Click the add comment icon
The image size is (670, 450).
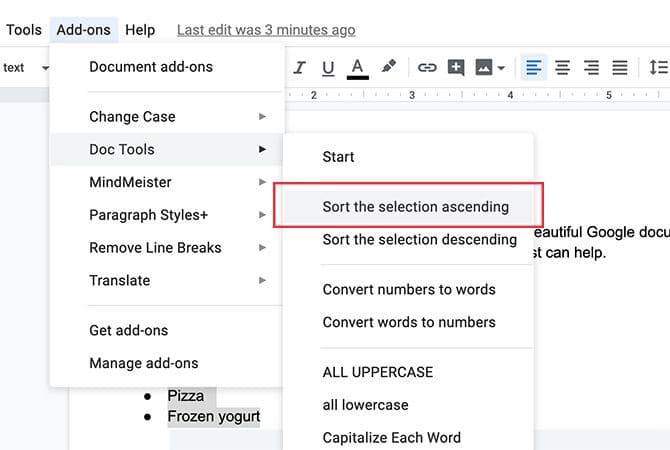click(456, 68)
